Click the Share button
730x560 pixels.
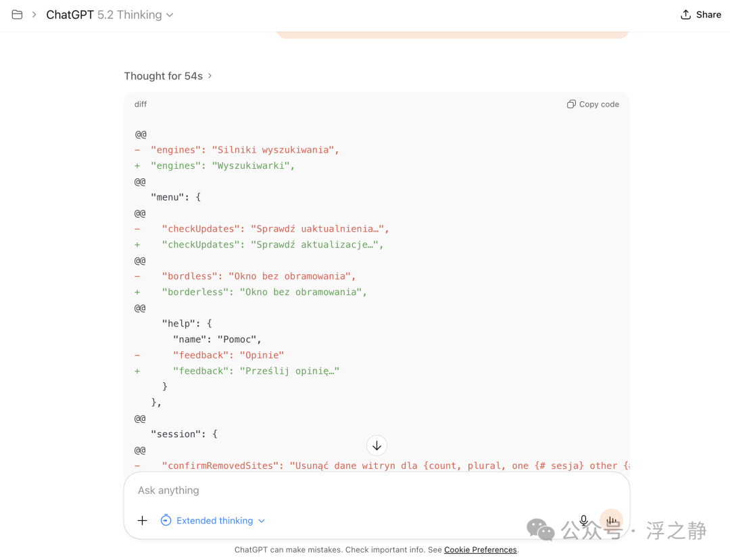[x=701, y=15]
